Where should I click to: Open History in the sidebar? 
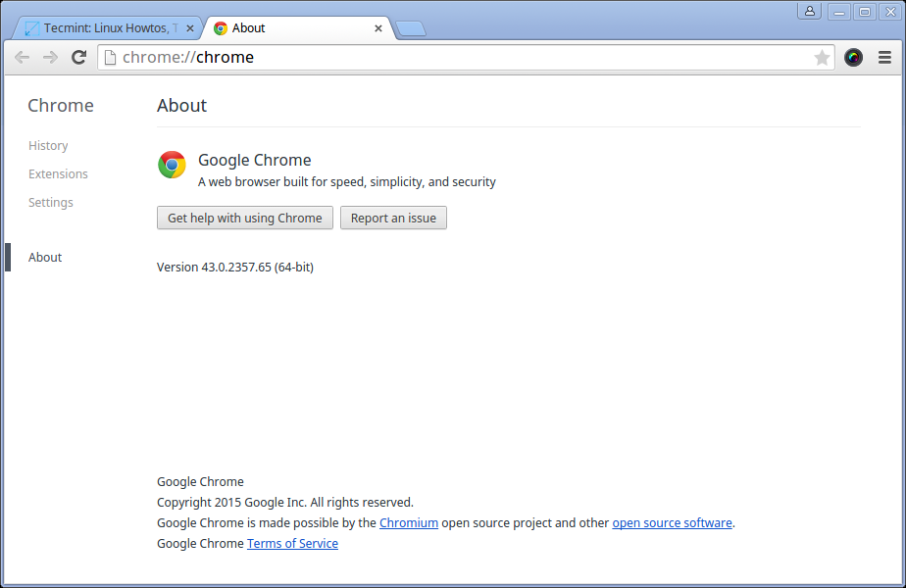(x=48, y=146)
